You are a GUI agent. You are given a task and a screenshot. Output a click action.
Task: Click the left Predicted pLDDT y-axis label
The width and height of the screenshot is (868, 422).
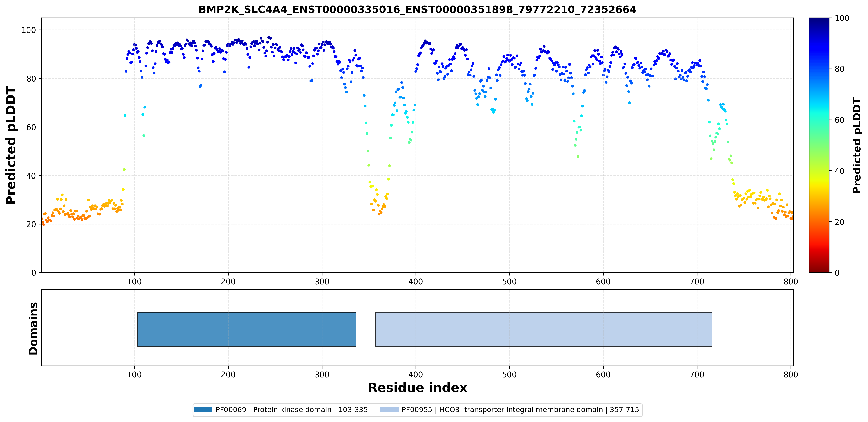[11, 145]
